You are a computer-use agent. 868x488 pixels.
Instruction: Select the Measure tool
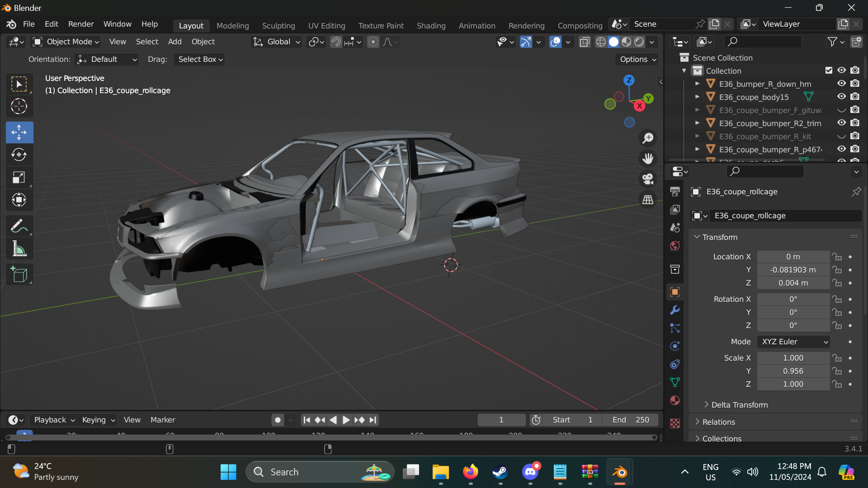19,249
